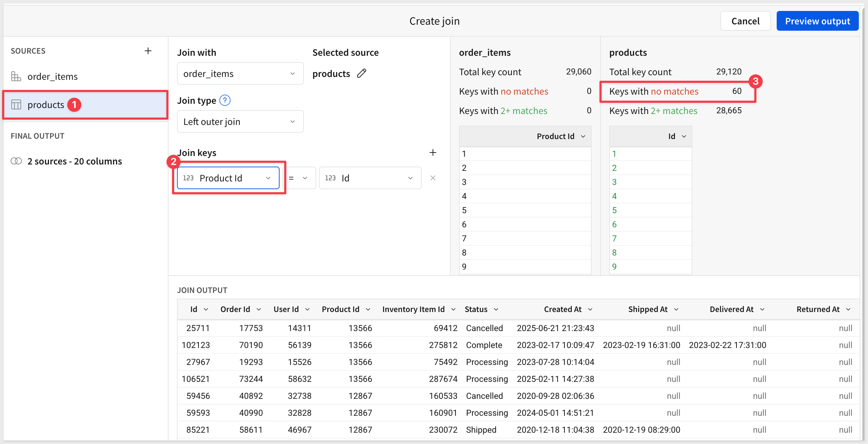Select order_items in the sources list
The width and height of the screenshot is (868, 444).
point(52,76)
